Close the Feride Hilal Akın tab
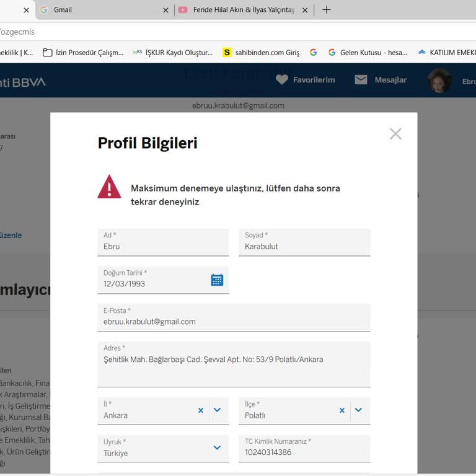 305,11
